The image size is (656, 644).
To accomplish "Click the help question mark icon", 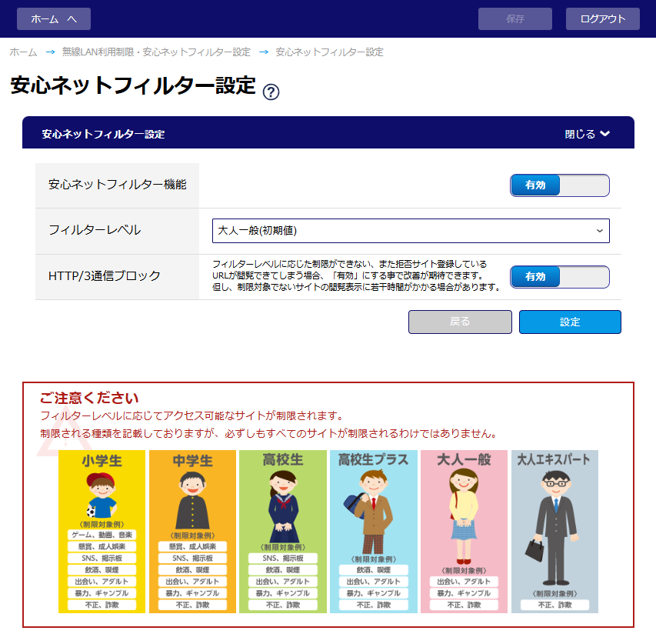I will point(271,92).
